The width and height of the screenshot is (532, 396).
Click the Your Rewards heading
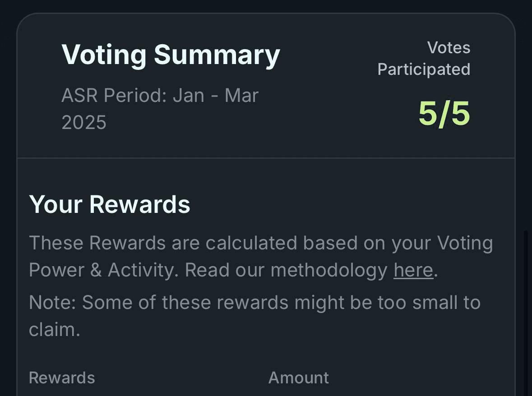point(110,204)
